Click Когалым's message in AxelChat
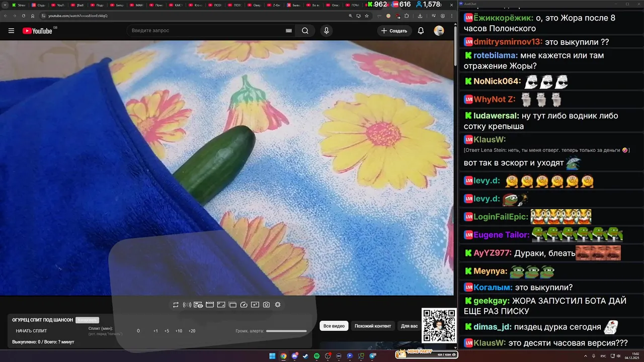The image size is (644, 362). [x=552, y=288]
